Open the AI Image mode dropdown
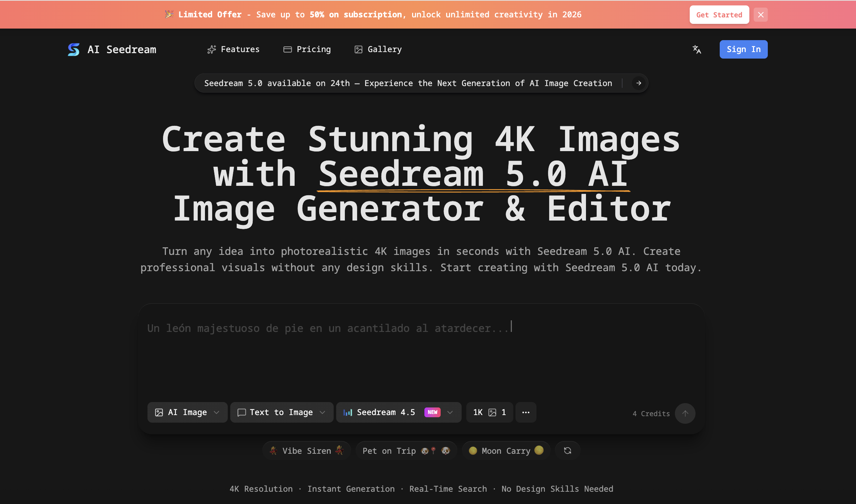The image size is (856, 504). click(x=187, y=412)
